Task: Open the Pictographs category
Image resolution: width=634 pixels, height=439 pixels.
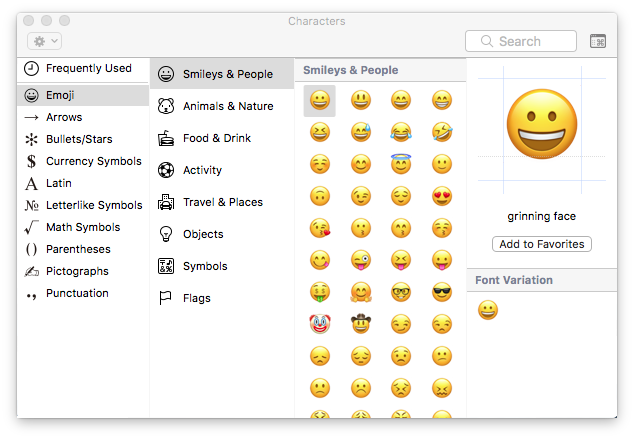Action: 83,271
